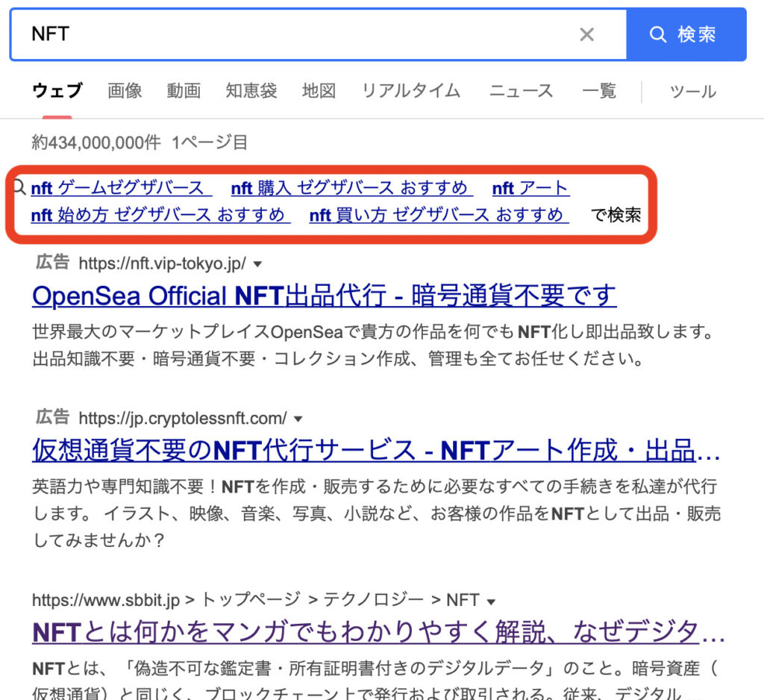Go to the 地図 tab

click(x=319, y=91)
